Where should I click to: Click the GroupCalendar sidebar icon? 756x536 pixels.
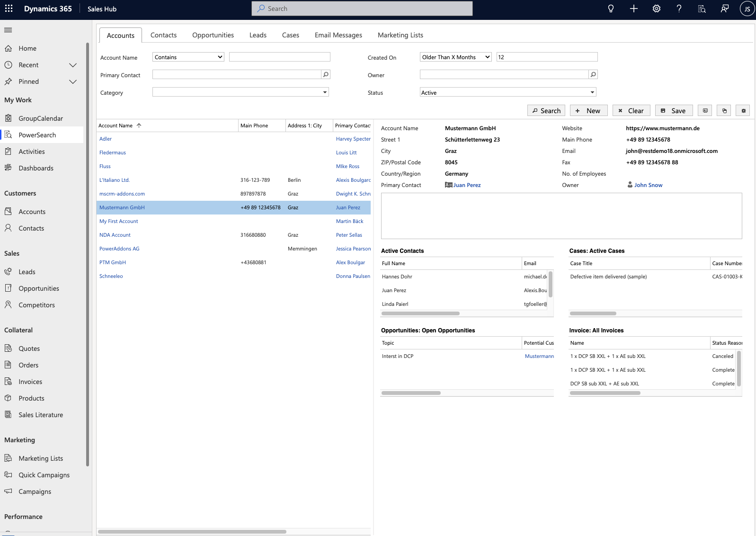click(x=8, y=118)
